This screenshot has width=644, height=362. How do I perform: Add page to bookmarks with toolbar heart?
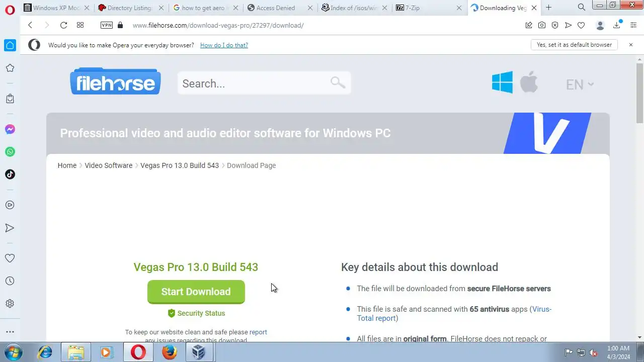[x=581, y=25]
